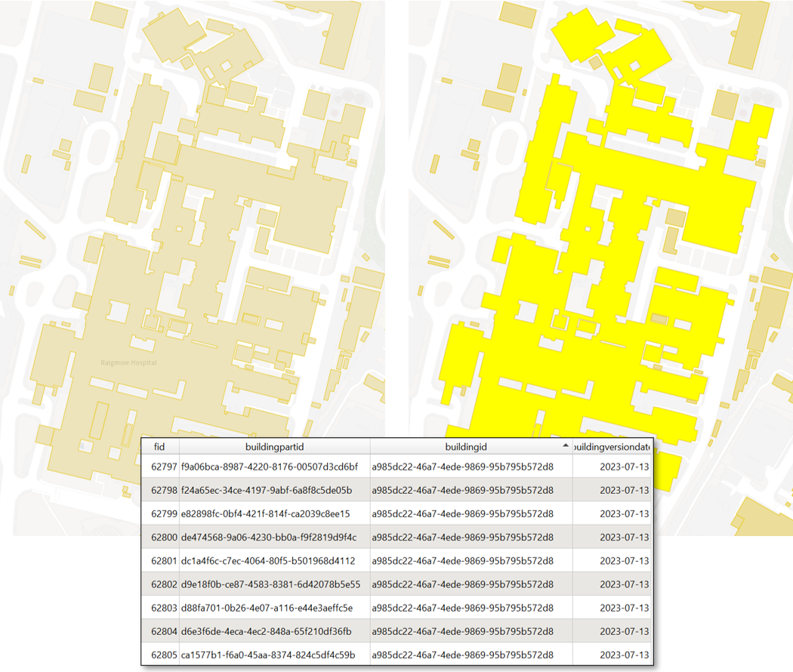Click the fid column header
793x672 pixels.
[159, 447]
